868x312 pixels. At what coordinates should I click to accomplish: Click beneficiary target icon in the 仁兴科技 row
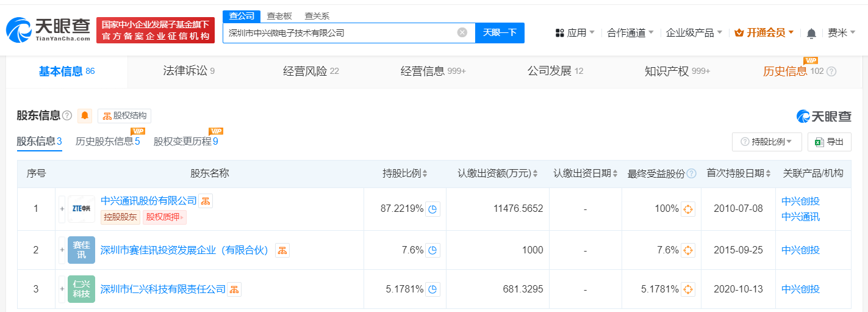[x=688, y=289]
